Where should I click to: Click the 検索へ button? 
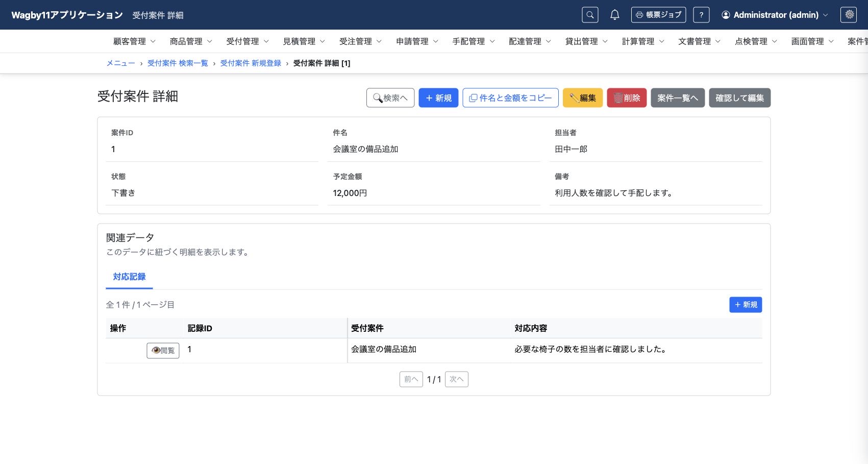(390, 98)
